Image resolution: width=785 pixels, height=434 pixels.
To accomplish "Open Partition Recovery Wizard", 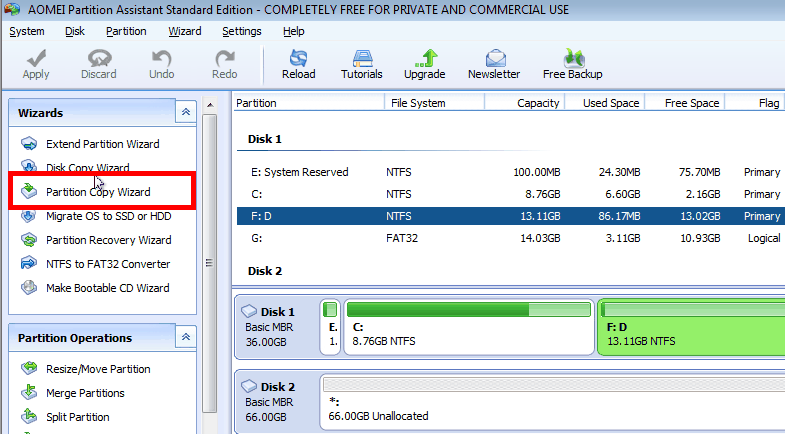I will (109, 240).
